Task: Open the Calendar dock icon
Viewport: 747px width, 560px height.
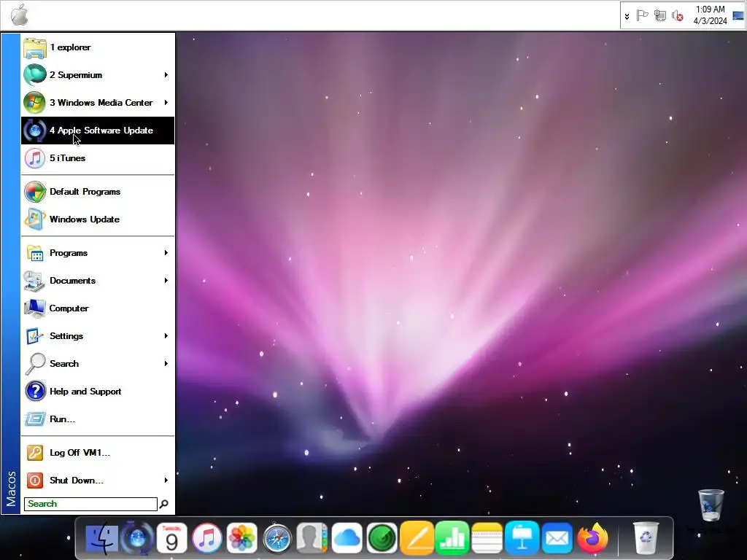Action: (171, 538)
